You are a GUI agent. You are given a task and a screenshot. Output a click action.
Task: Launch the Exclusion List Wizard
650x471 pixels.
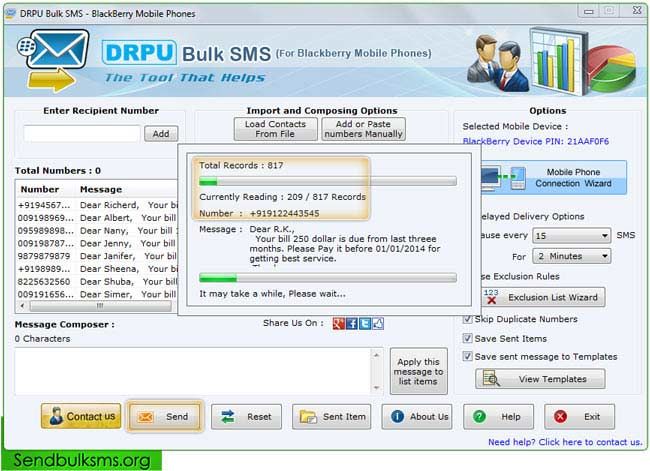(x=543, y=297)
